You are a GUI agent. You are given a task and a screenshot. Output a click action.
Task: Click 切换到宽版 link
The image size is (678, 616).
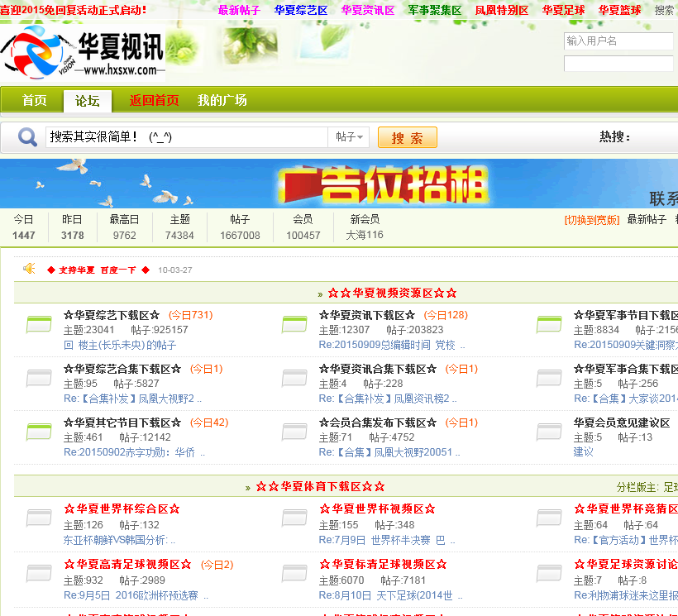tap(592, 220)
